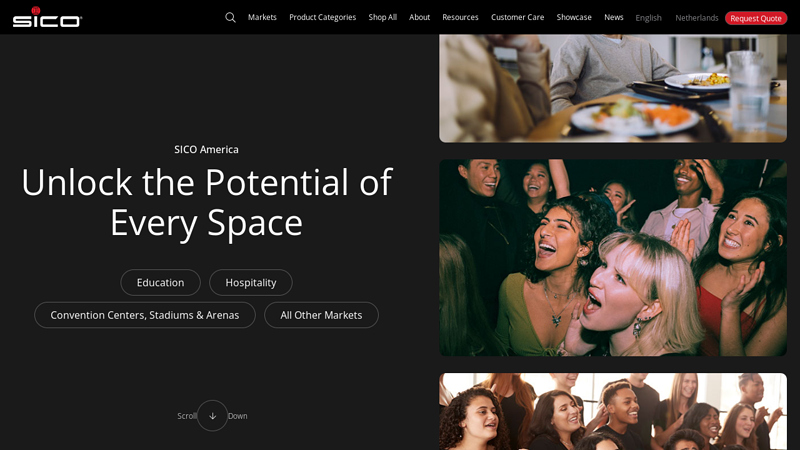Choose the Education market button
Image resolution: width=800 pixels, height=450 pixels.
click(x=160, y=283)
